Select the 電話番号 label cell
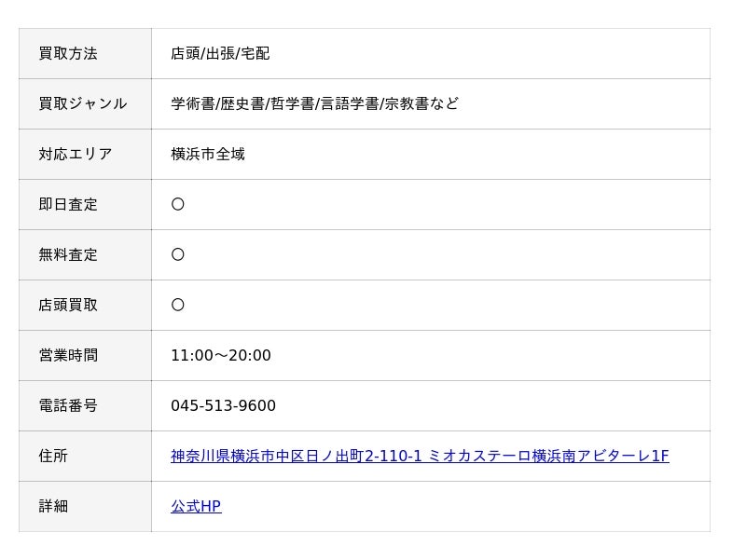The image size is (746, 560). pyautogui.click(x=85, y=406)
